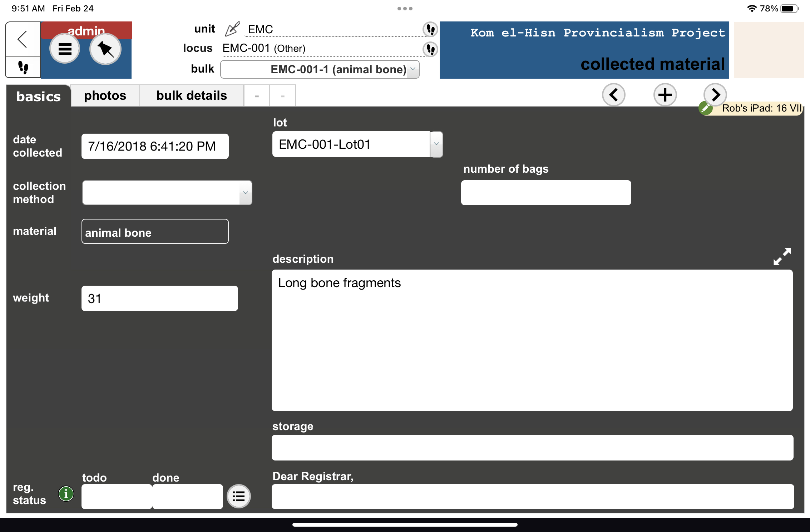Click the green pencil edit icon
Image resolution: width=810 pixels, height=532 pixels.
pyautogui.click(x=706, y=108)
